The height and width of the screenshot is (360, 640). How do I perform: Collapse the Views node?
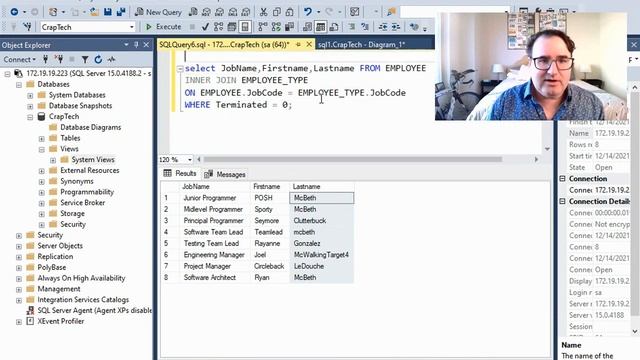[x=42, y=149]
